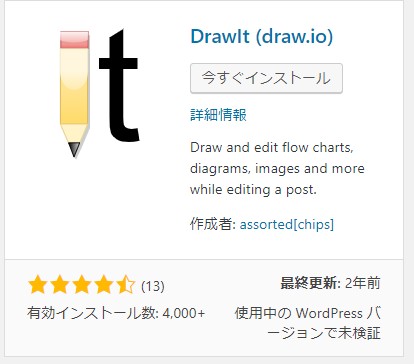The image size is (414, 364).
Task: Click the 今すぐインストール button
Action: click(266, 78)
